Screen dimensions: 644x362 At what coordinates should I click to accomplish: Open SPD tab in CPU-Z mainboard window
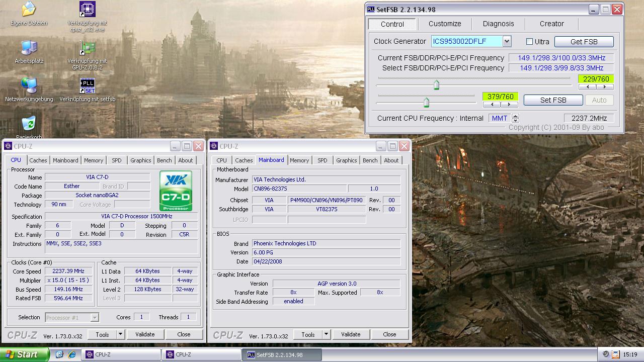pos(323,160)
